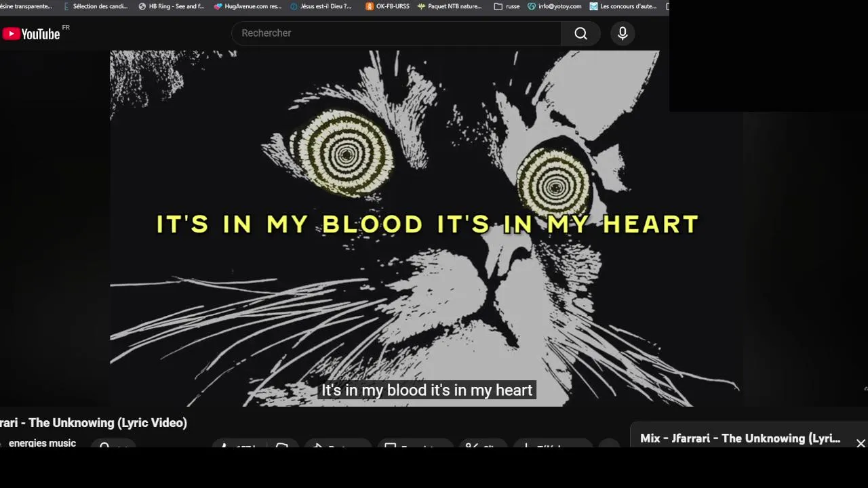The height and width of the screenshot is (488, 868).
Task: Start voice search with the microphone
Action: 623,33
